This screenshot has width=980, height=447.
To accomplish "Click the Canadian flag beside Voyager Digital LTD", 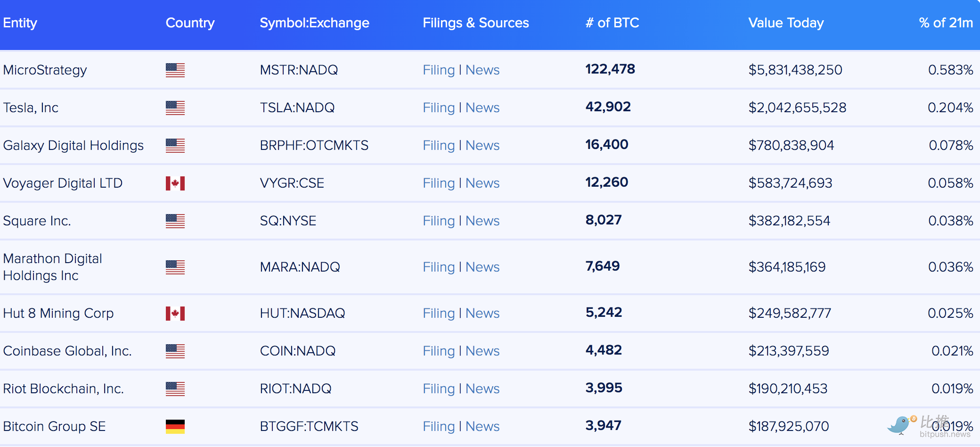I will [x=175, y=183].
